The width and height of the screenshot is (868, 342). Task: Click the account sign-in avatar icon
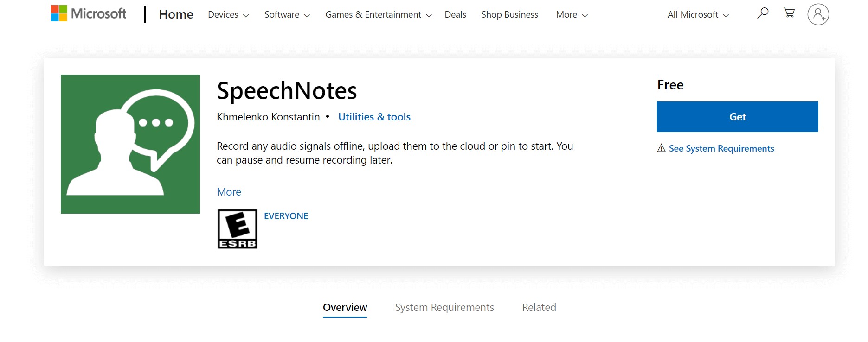pyautogui.click(x=818, y=14)
